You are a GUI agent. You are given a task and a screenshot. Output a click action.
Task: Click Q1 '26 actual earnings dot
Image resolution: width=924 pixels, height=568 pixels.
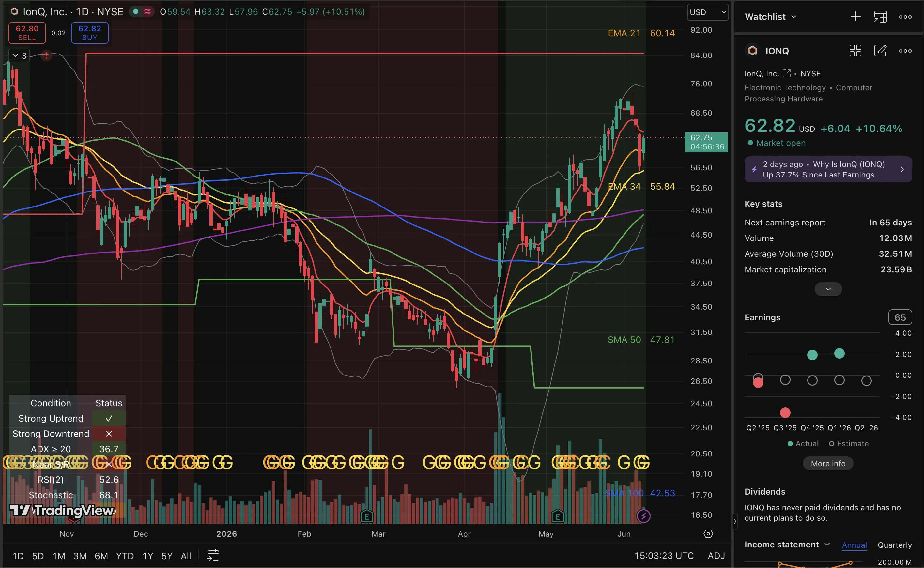[x=839, y=353]
